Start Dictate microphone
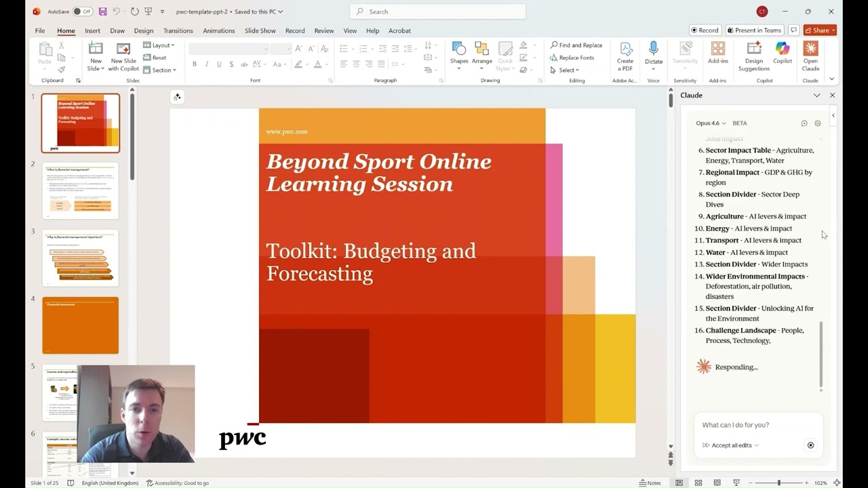Viewport: 868px width, 488px height. 654,49
